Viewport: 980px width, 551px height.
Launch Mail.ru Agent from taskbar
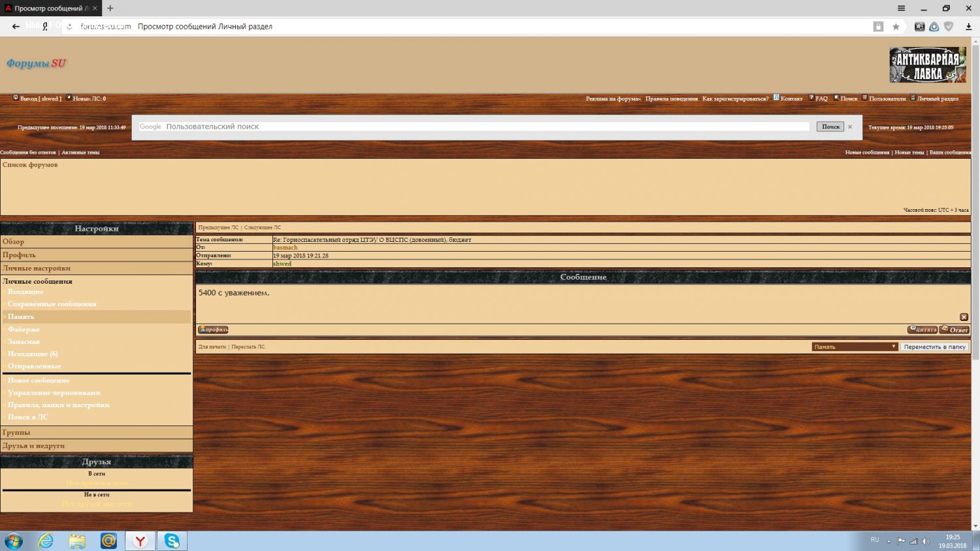[x=108, y=541]
